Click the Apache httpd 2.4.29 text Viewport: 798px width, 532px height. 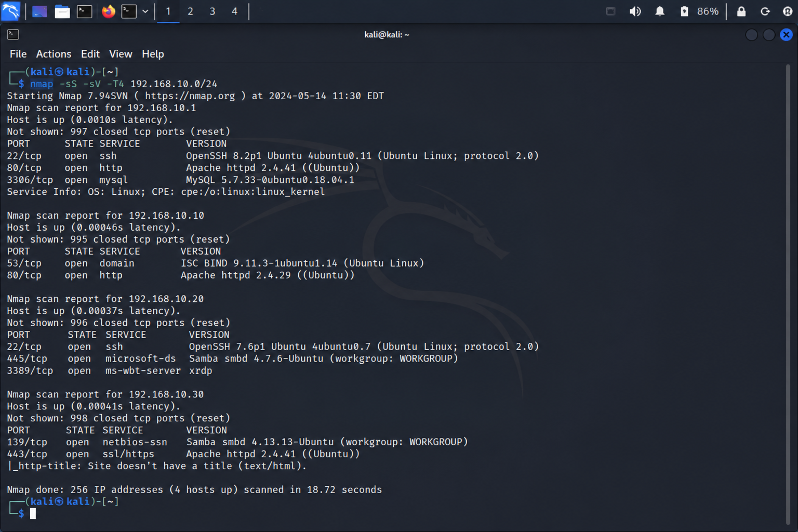point(268,275)
